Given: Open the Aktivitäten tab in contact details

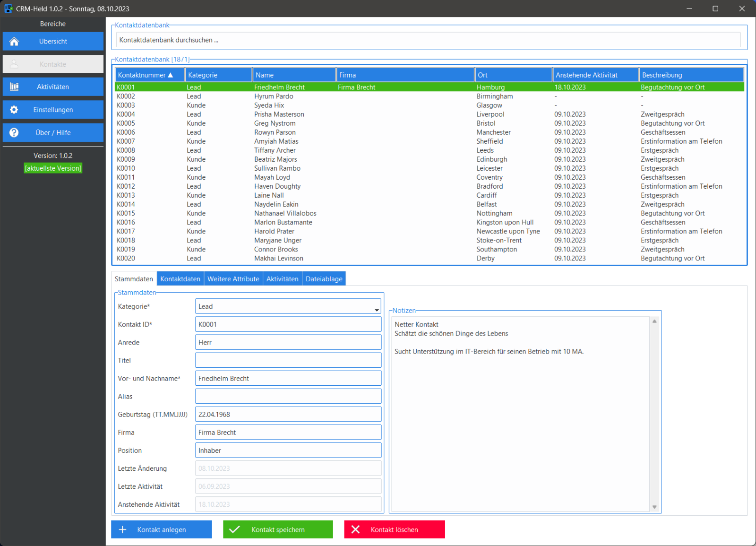Looking at the screenshot, I should pos(282,279).
